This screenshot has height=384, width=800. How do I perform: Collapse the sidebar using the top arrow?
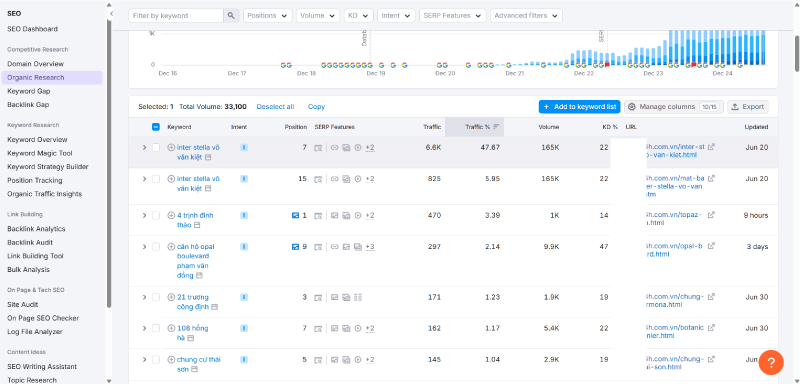coord(111,14)
